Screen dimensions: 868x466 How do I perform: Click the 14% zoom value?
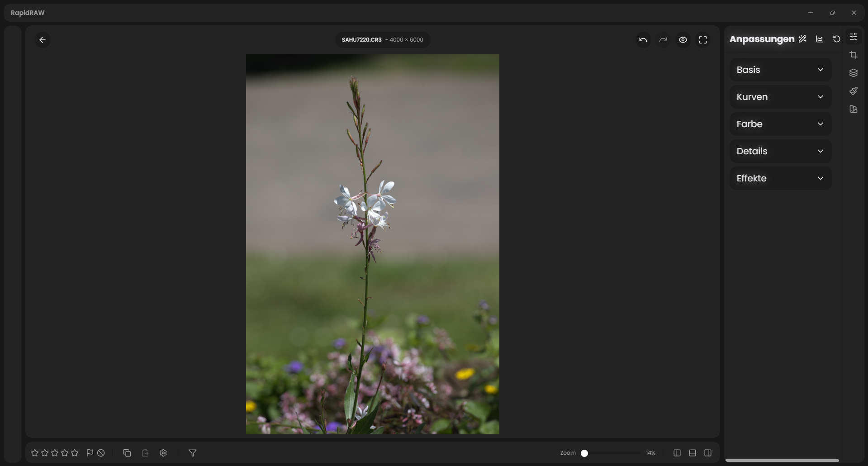coord(650,453)
